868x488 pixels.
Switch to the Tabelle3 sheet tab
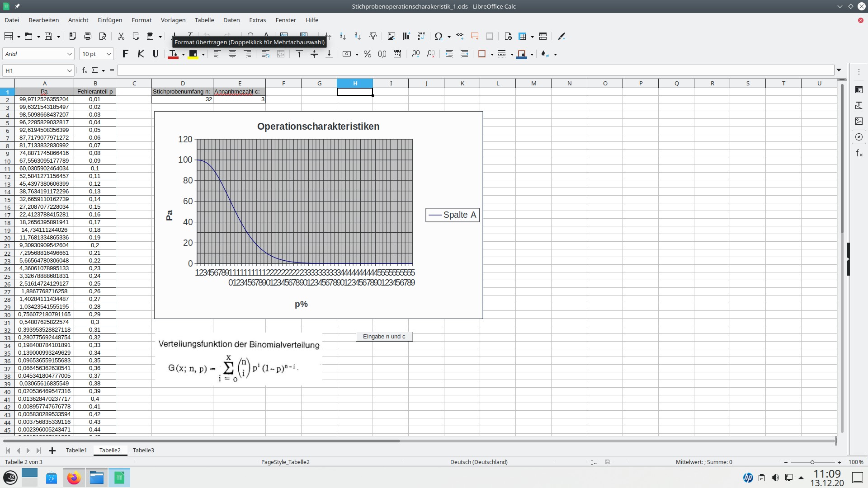143,450
